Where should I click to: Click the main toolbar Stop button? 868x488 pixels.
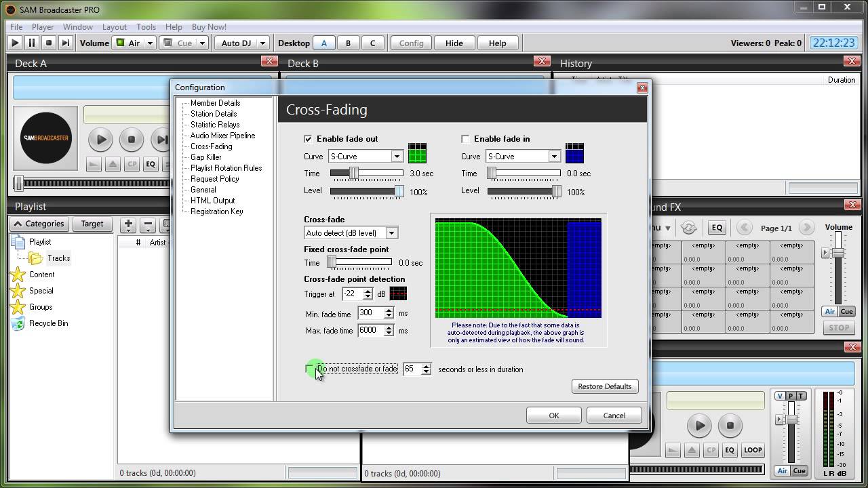tap(49, 43)
